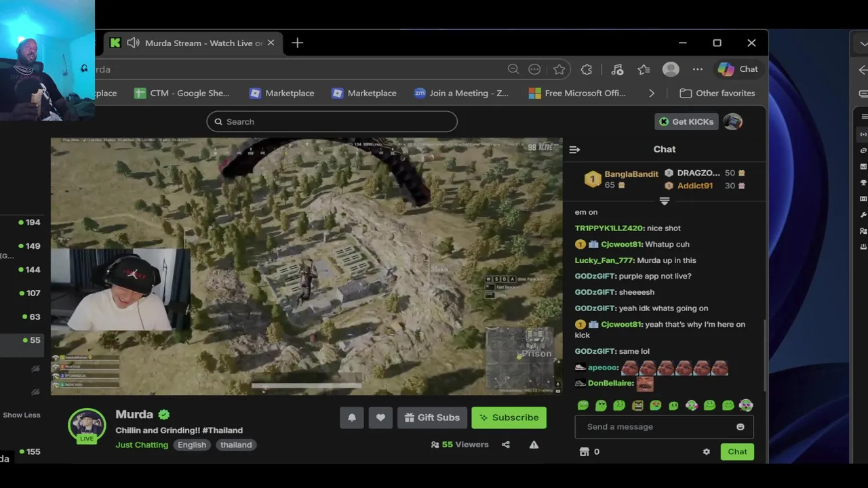Click BanglaBandit top gifter entry
The height and width of the screenshot is (488, 868).
pos(622,179)
